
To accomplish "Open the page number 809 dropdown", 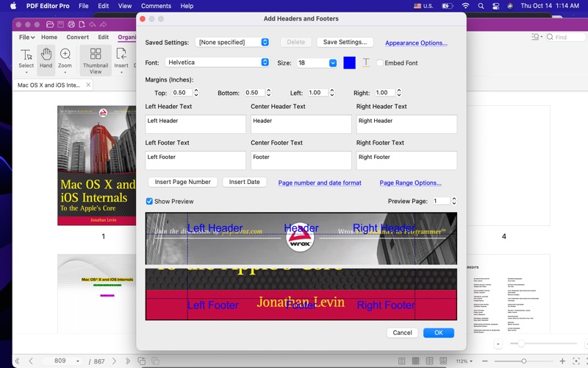I will (78, 361).
